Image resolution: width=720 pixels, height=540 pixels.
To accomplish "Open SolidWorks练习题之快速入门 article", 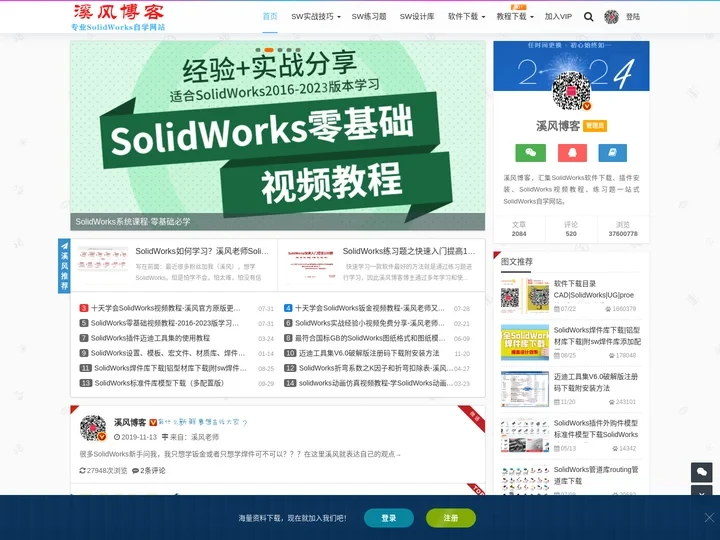I will (409, 251).
